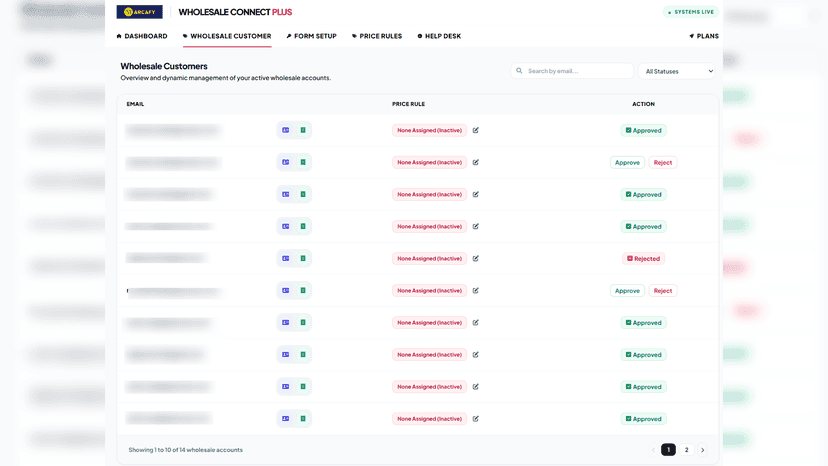Edit price rule pencil in the Rejected row
Image resolution: width=828 pixels, height=466 pixels.
(476, 258)
